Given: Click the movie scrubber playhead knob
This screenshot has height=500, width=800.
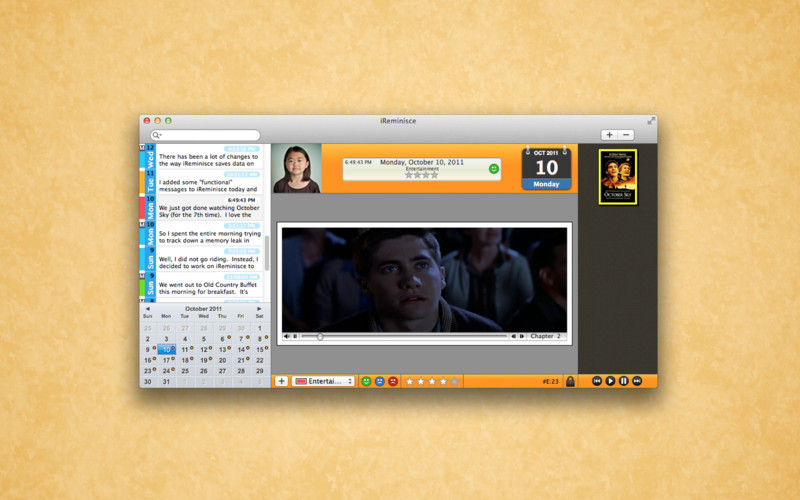Looking at the screenshot, I should tap(320, 337).
